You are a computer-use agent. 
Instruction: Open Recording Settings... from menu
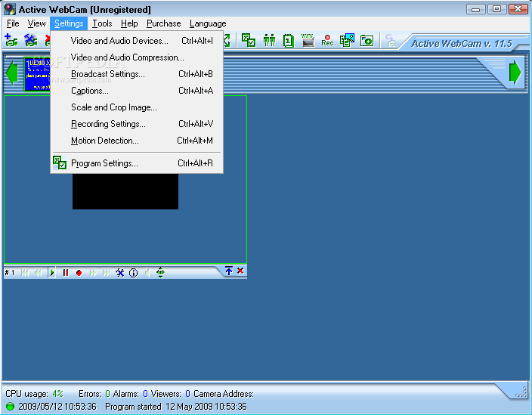pyautogui.click(x=137, y=124)
